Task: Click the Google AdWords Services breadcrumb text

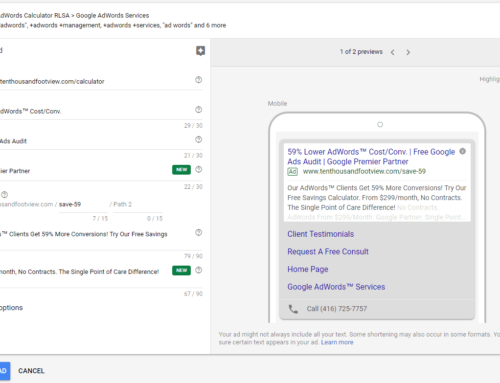Action: pyautogui.click(x=112, y=15)
